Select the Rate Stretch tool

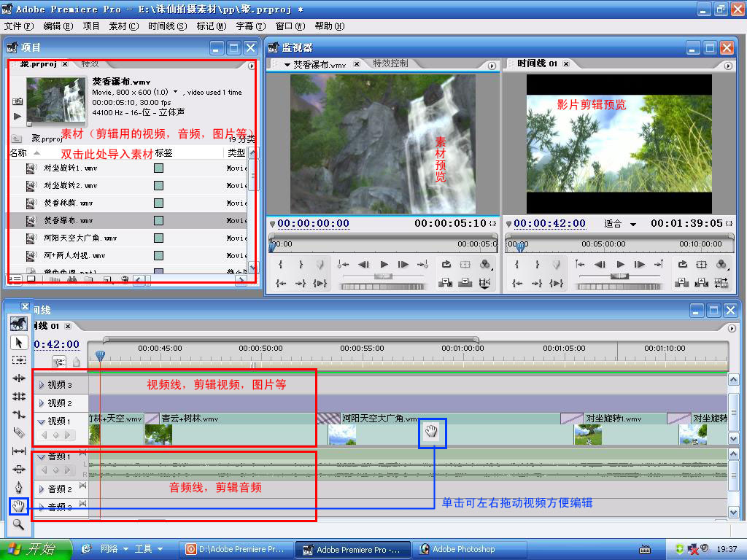(x=18, y=414)
